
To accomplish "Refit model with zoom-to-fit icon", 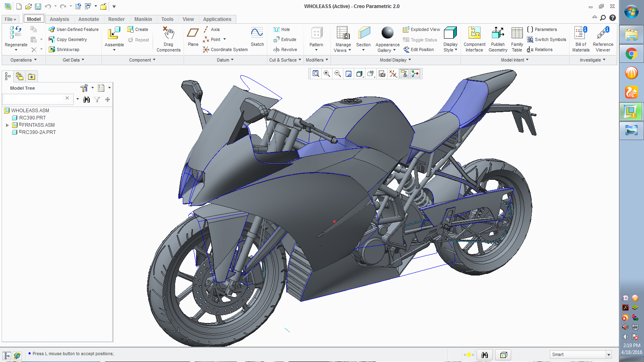I will click(x=316, y=74).
